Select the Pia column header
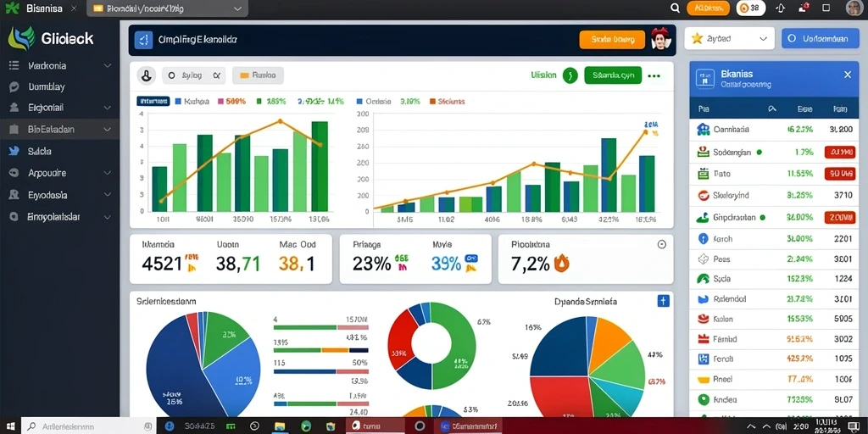Screen dimensions: 868x434 pos(704,109)
